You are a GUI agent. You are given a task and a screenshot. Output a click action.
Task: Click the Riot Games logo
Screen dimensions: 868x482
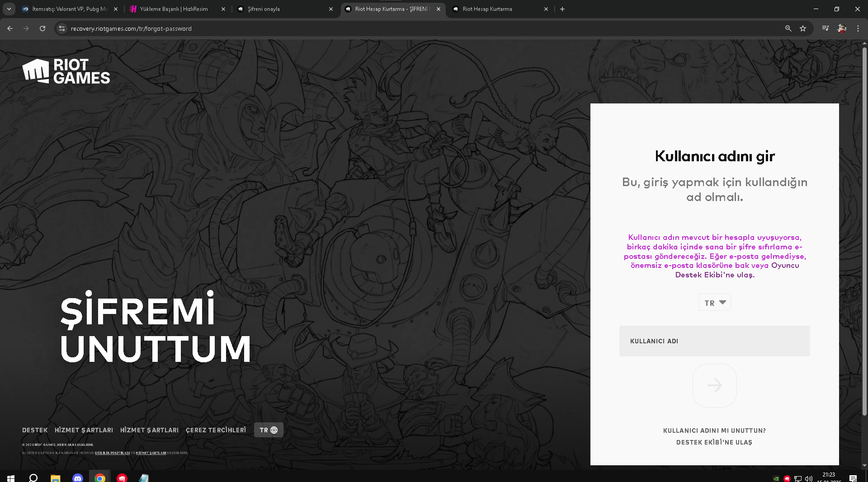(x=66, y=71)
